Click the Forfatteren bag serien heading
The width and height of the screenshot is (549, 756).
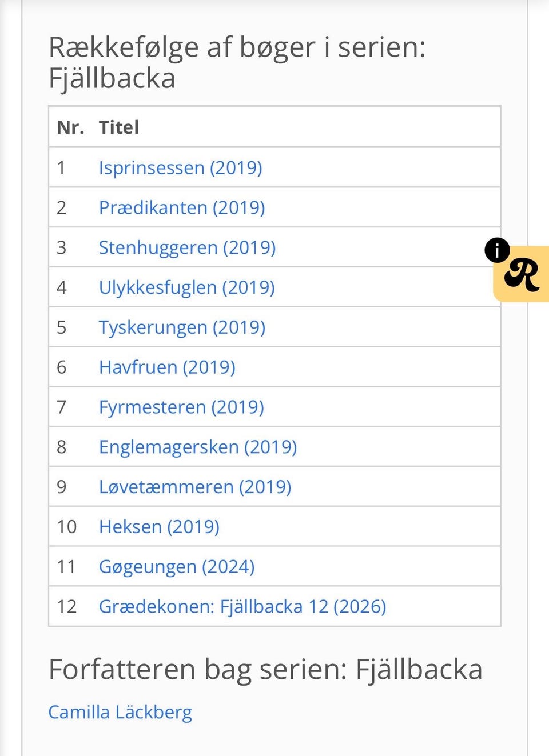click(x=265, y=670)
